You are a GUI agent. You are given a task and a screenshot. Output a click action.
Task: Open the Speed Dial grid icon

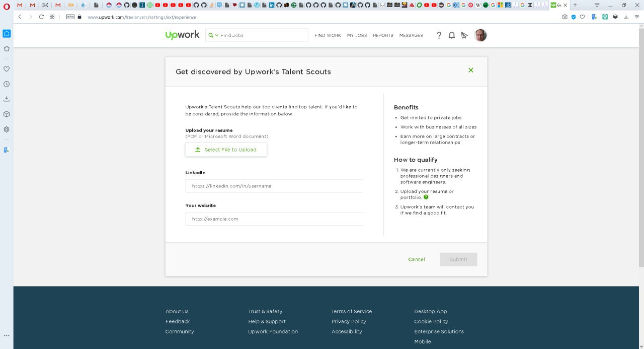click(x=52, y=17)
